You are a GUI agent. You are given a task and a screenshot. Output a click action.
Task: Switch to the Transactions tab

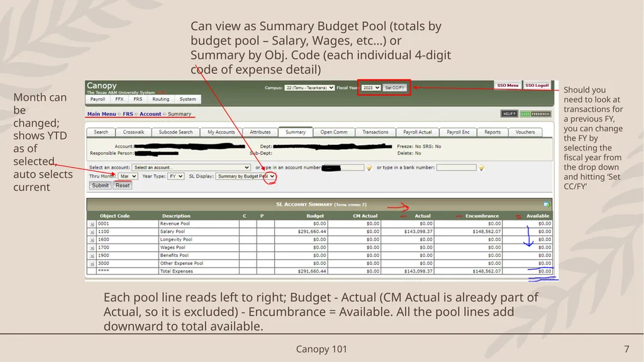click(375, 132)
